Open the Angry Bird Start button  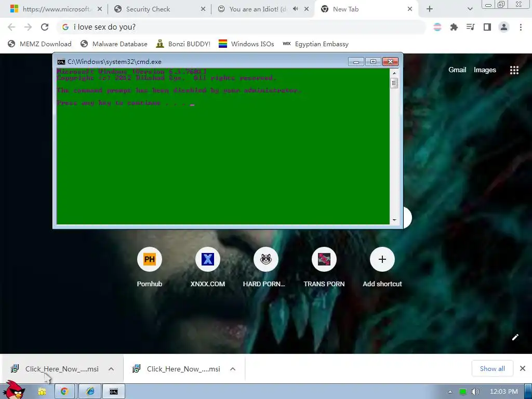point(14,390)
